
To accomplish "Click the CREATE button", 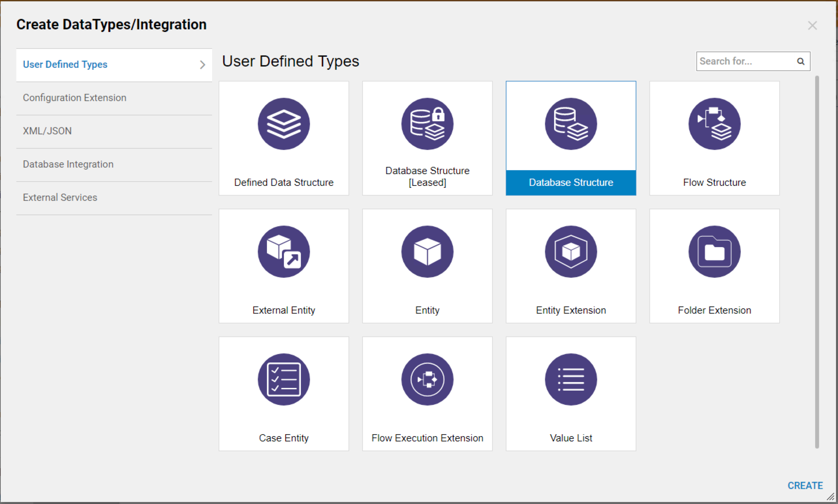I will [x=805, y=485].
